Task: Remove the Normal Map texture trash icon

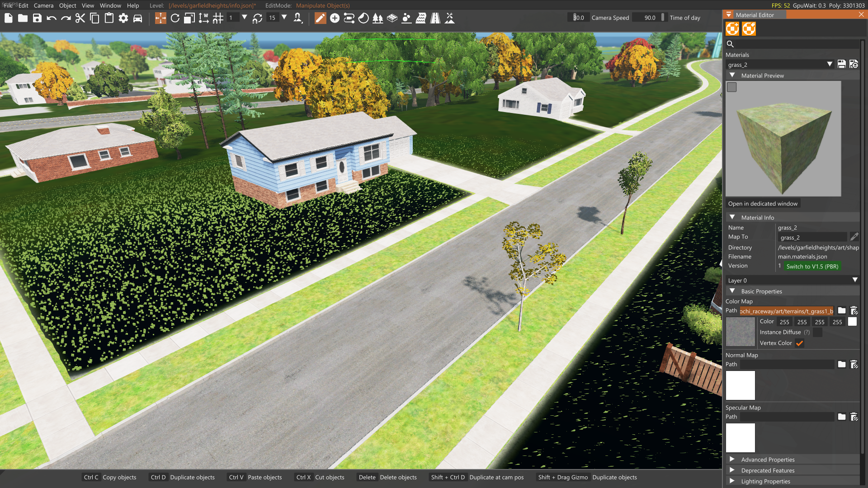Action: [854, 364]
